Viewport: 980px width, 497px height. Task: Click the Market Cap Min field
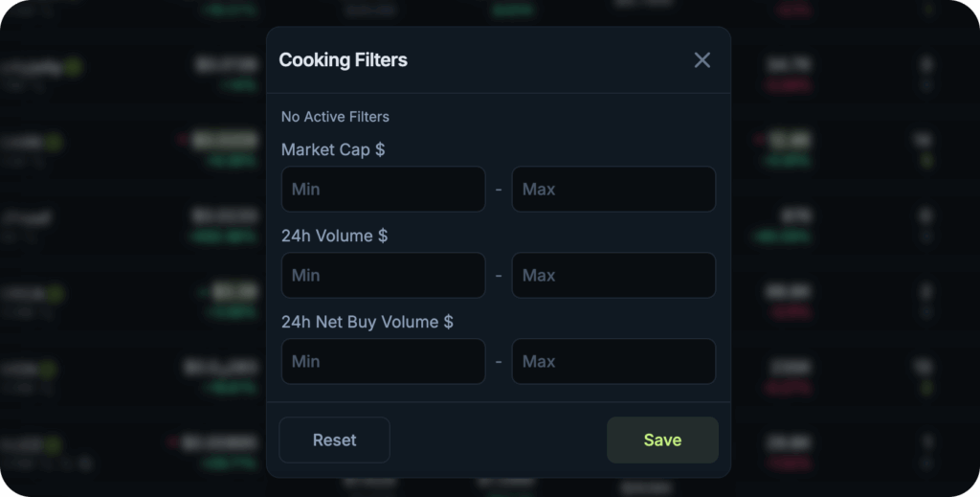coord(383,189)
